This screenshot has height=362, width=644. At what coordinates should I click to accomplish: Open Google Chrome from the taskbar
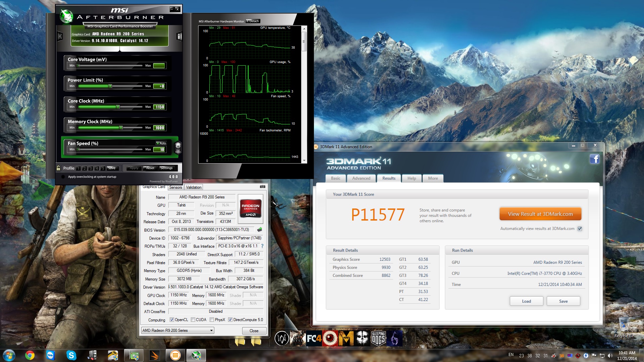coord(30,355)
